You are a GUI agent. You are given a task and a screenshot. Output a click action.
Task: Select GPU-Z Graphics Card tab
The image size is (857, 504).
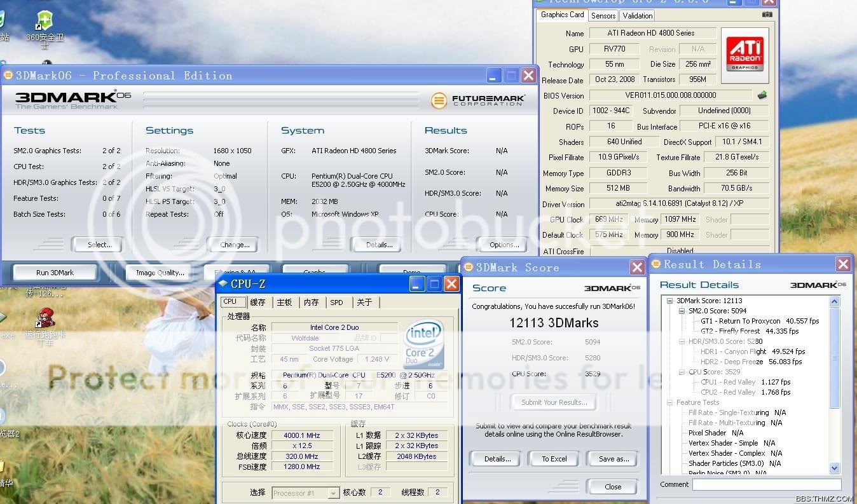(563, 15)
